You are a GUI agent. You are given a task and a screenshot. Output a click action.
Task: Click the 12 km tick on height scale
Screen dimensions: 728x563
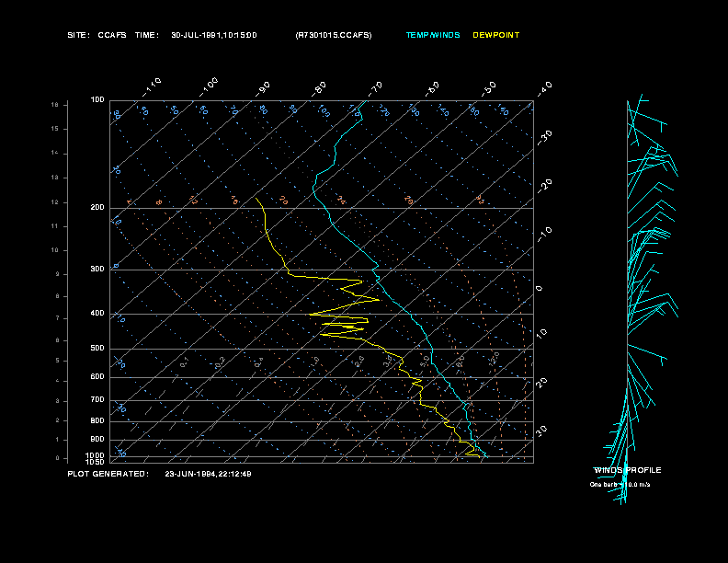[x=55, y=202]
